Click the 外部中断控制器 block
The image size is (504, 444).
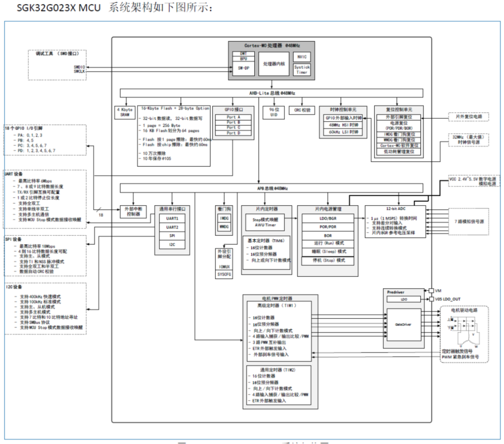point(133,212)
